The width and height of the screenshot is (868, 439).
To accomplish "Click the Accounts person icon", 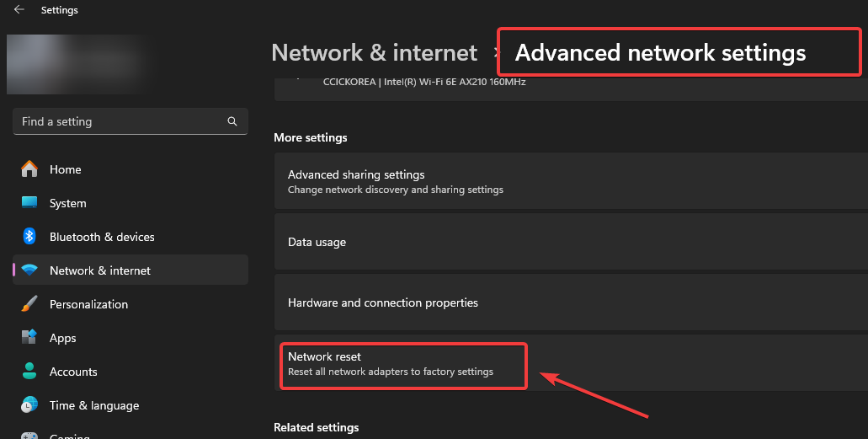I will 29,371.
